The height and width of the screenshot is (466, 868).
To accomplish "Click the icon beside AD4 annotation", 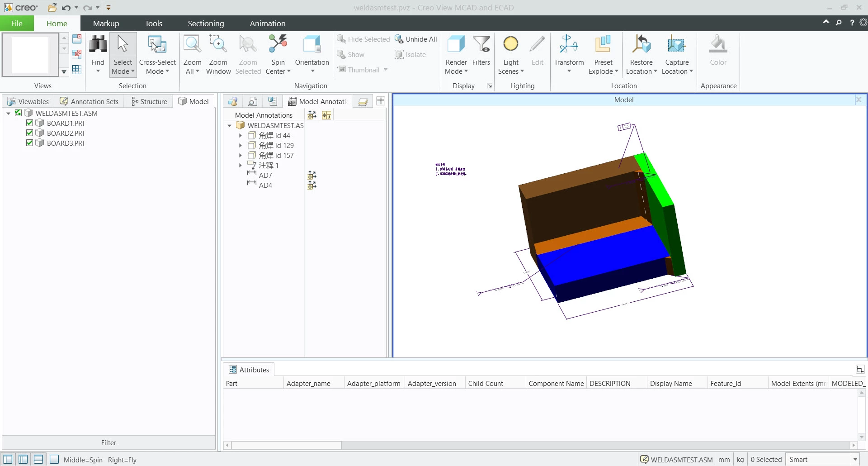I will [312, 185].
